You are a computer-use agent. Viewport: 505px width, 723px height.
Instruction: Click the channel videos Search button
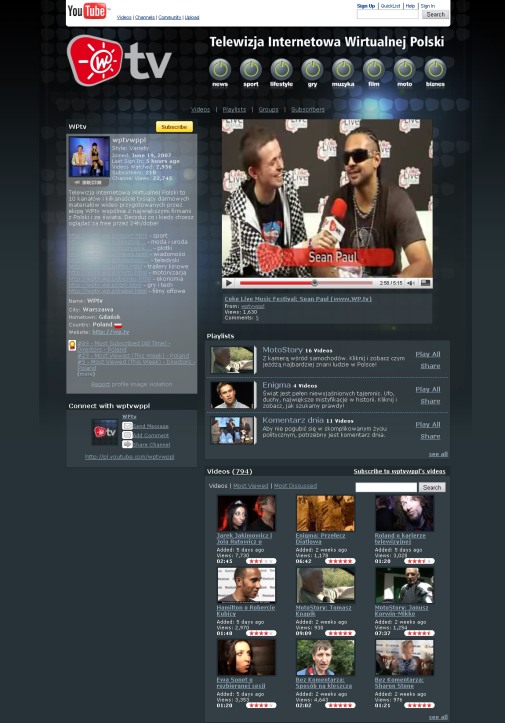click(432, 487)
